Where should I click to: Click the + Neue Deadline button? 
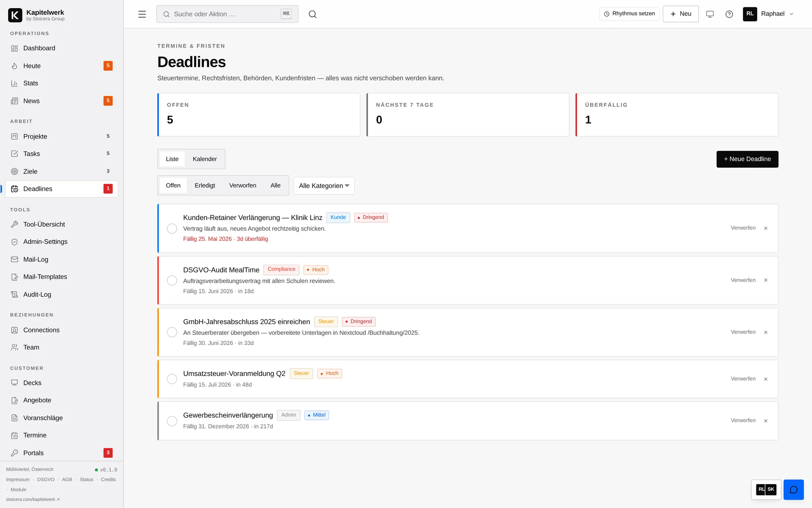(747, 159)
